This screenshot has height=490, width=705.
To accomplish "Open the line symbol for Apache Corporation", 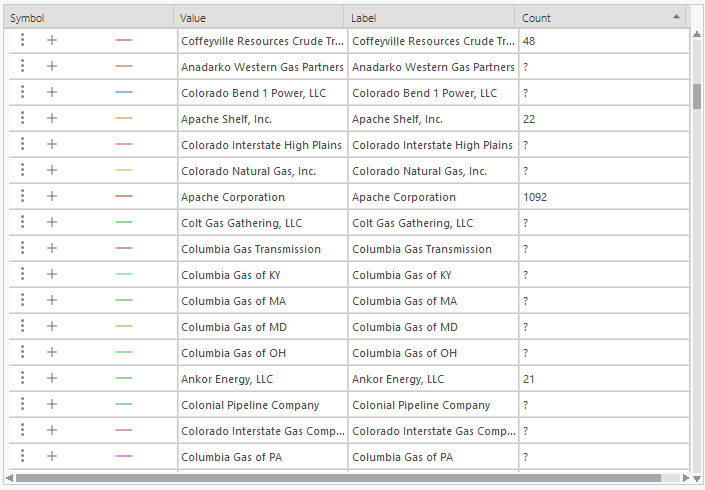I will click(x=124, y=196).
